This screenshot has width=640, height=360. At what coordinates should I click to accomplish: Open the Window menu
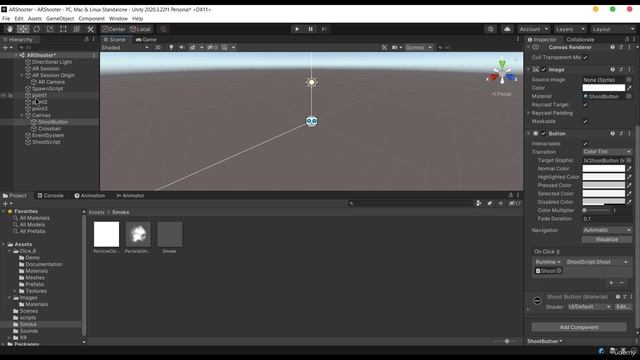coord(118,18)
